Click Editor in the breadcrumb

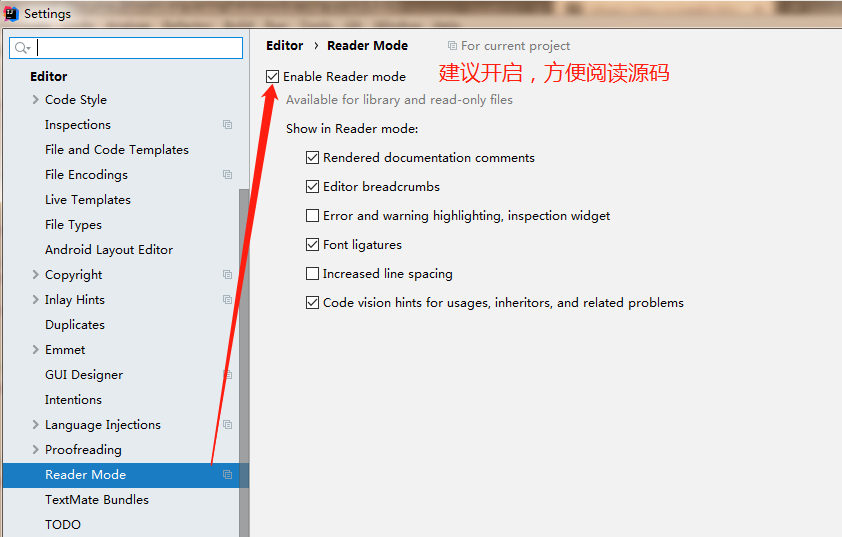tap(285, 46)
